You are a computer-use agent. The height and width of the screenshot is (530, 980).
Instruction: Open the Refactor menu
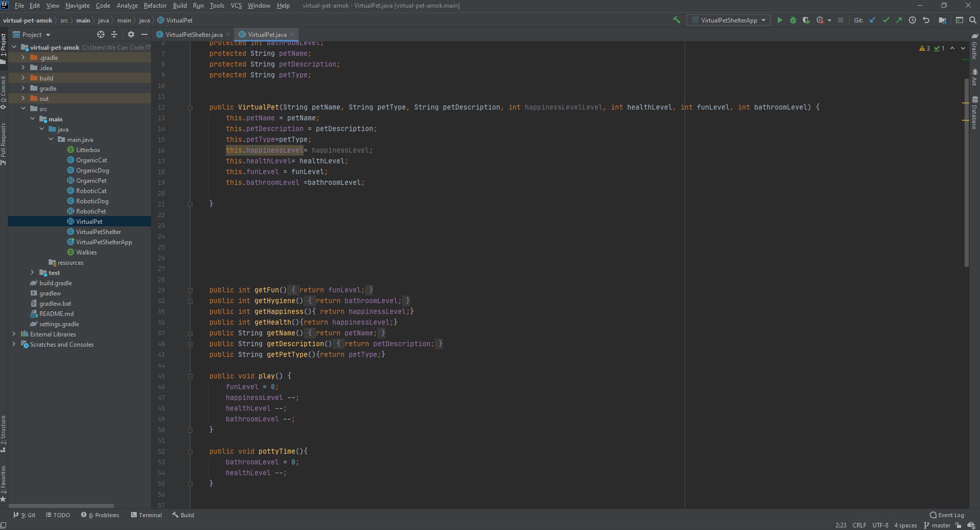pyautogui.click(x=155, y=6)
